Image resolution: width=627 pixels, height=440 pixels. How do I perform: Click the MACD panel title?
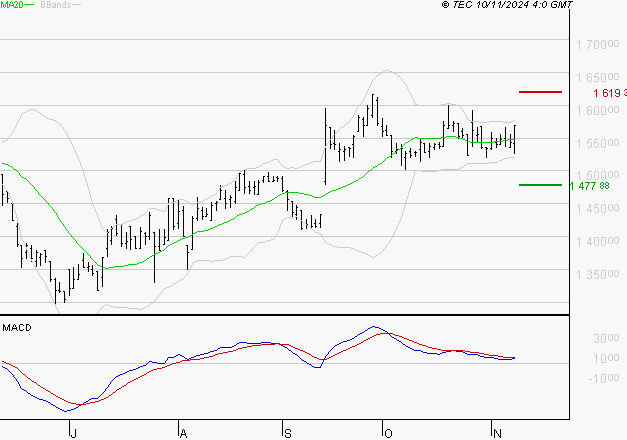pyautogui.click(x=17, y=328)
